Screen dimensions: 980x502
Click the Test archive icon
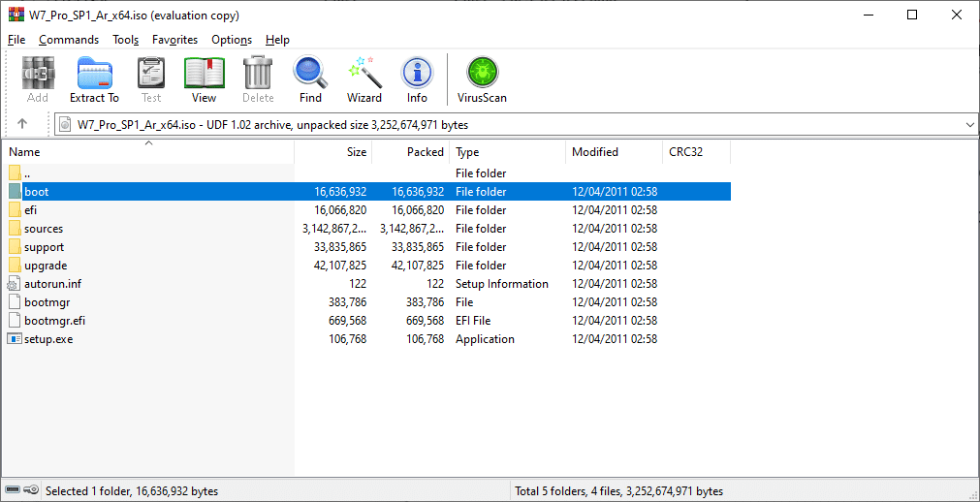coord(151,79)
